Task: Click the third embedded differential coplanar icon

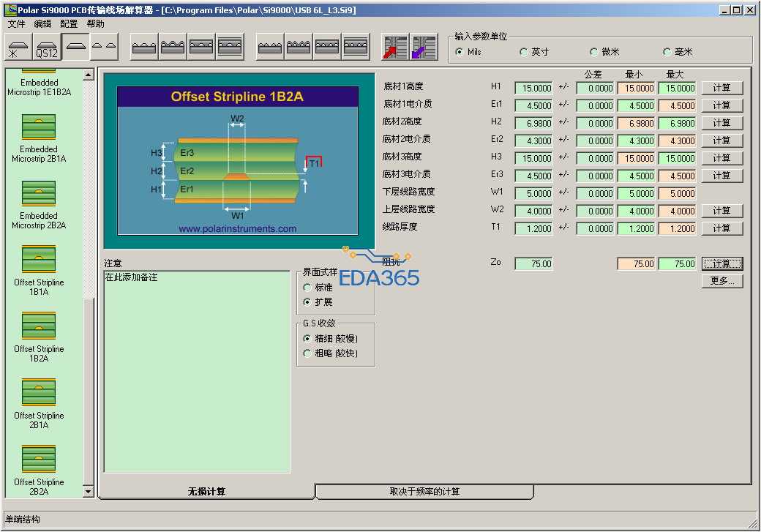Action: click(327, 47)
